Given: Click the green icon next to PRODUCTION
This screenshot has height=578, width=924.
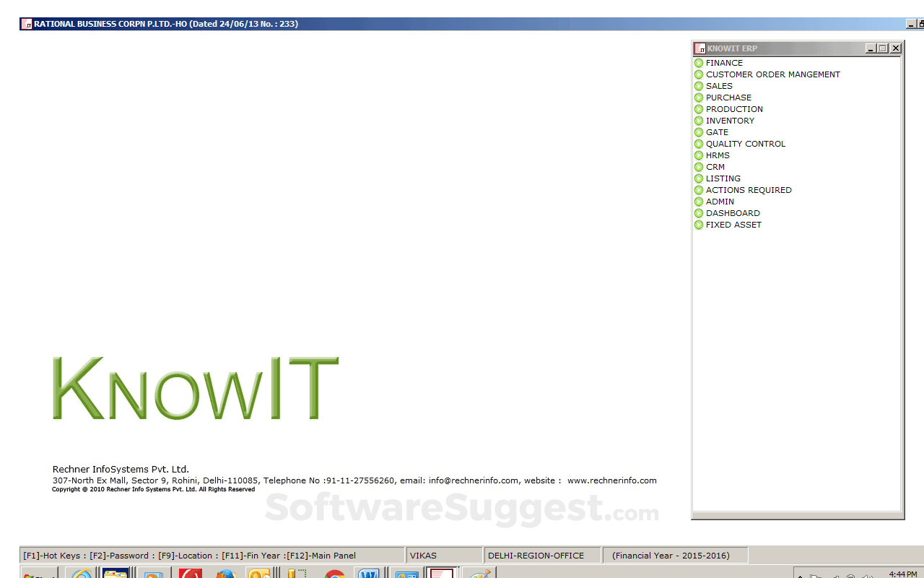Looking at the screenshot, I should point(699,109).
